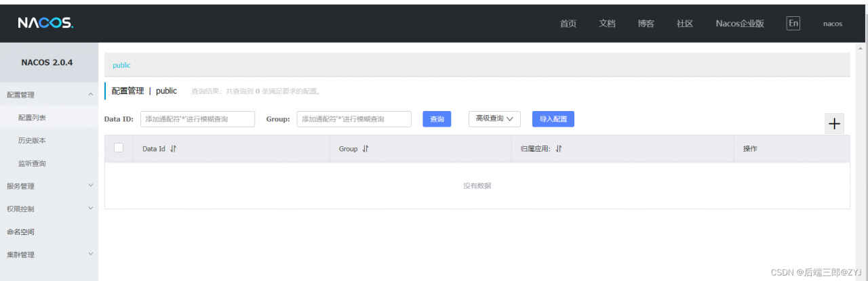Go to 首页 in top navigation
This screenshot has width=868, height=281.
568,23
